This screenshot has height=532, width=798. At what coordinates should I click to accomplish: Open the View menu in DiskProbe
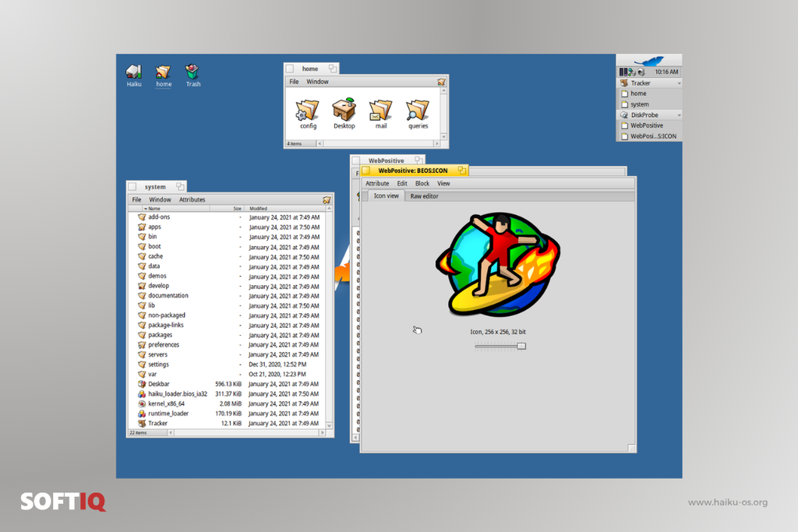[x=443, y=184]
